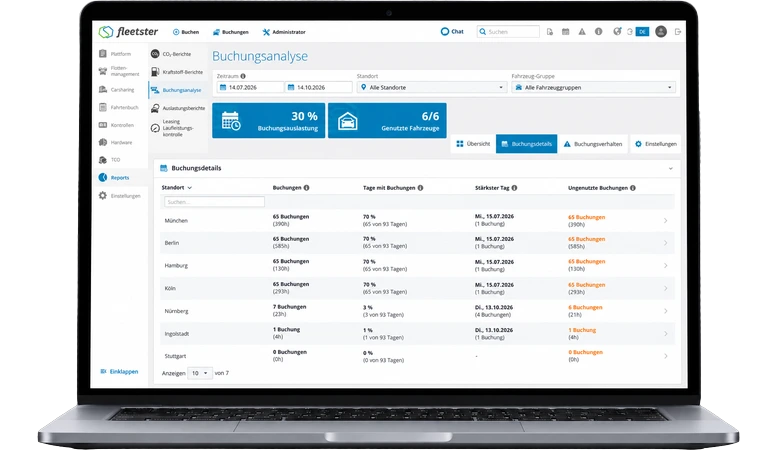Open Auslastungsberichte report

178,108
